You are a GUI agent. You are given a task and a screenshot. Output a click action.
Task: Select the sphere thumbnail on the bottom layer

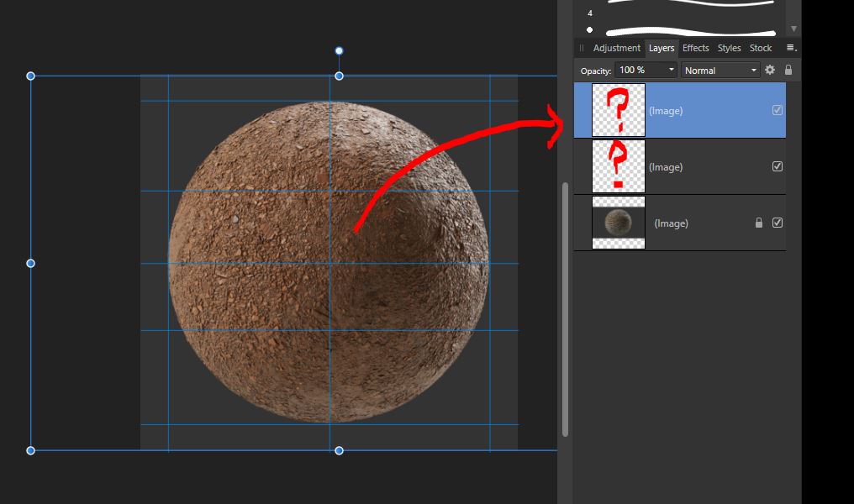[618, 223]
